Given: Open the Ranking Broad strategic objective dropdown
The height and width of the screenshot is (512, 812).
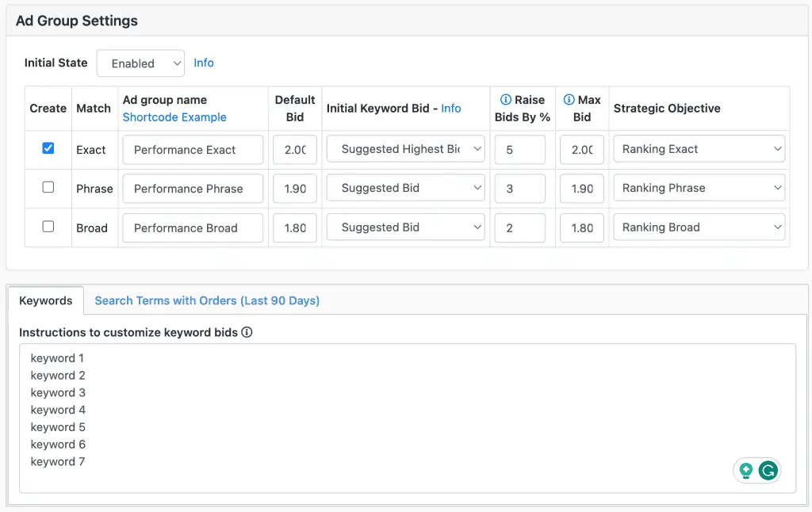Looking at the screenshot, I should coord(699,227).
